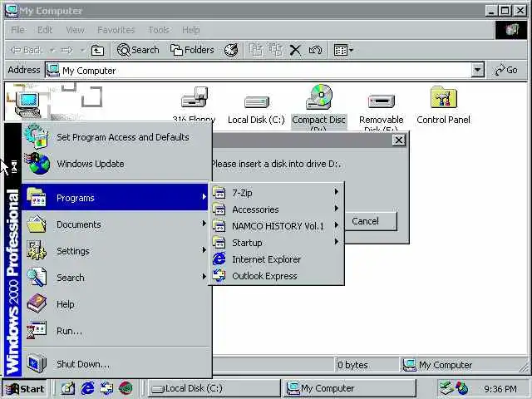Open the Tools menu
This screenshot has width=532, height=399.
pyautogui.click(x=159, y=30)
